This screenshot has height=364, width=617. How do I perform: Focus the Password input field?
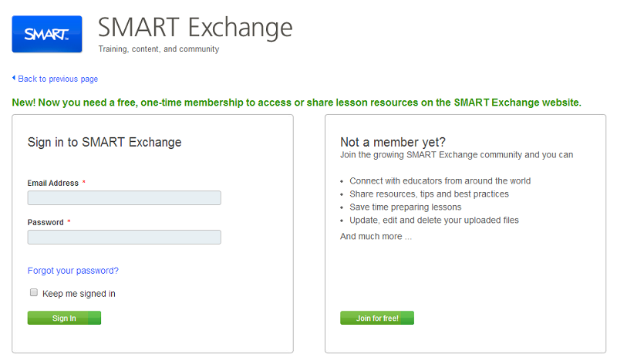(124, 238)
